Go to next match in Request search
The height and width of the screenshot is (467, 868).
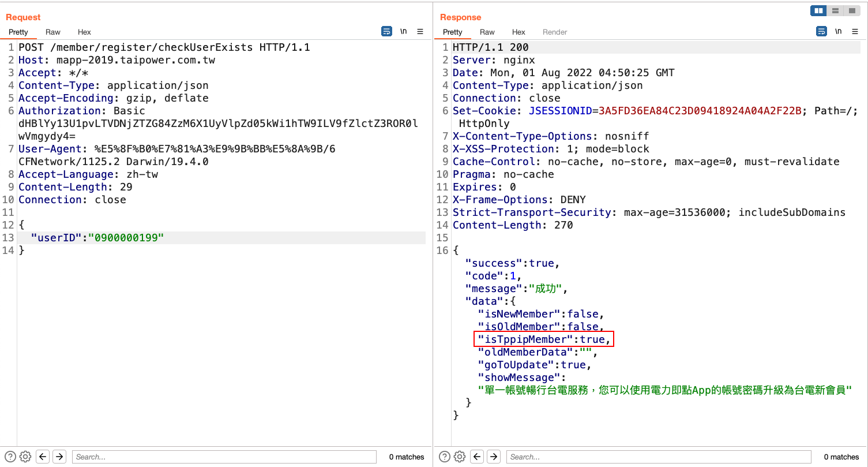59,457
